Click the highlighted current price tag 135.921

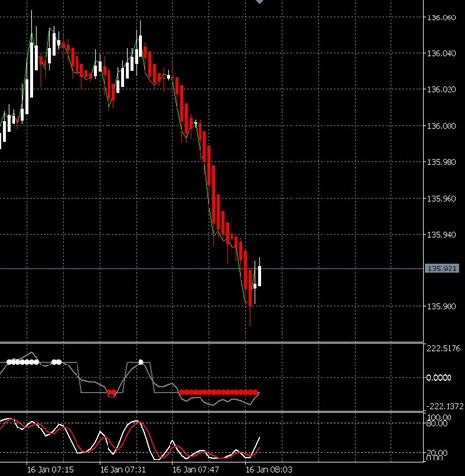442,269
